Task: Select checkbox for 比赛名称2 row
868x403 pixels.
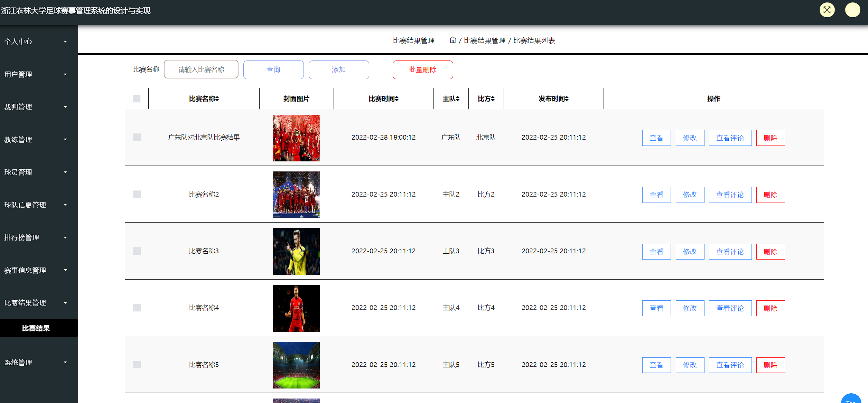Action: [137, 194]
